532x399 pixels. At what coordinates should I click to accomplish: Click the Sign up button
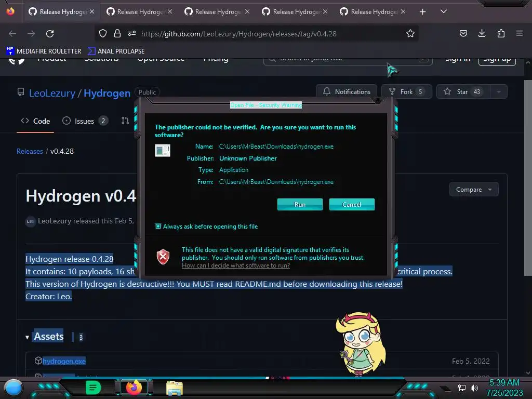[x=497, y=60]
